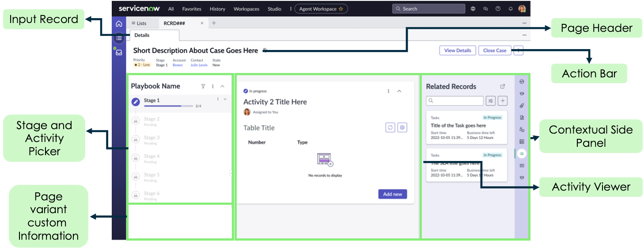Open the Inbox icon in left rail

point(119,52)
